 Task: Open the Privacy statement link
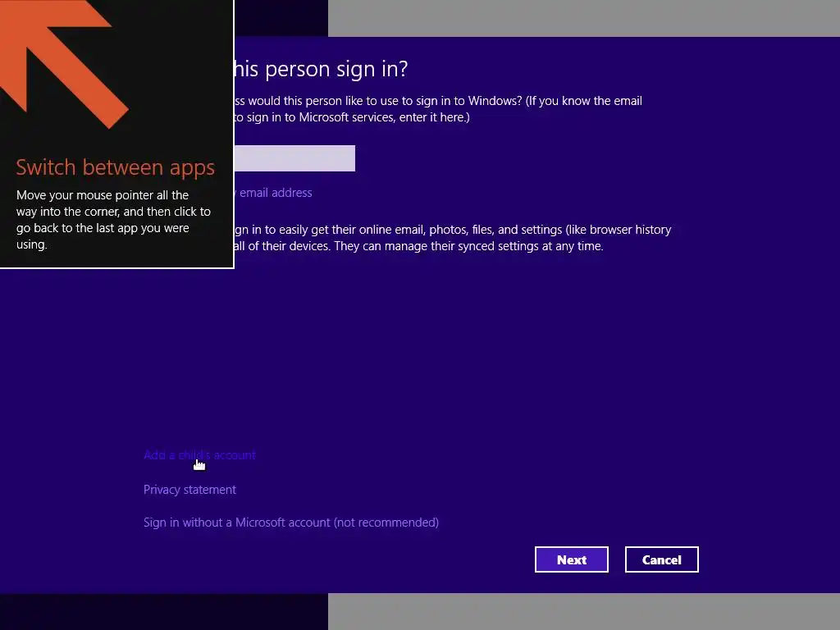[189, 489]
